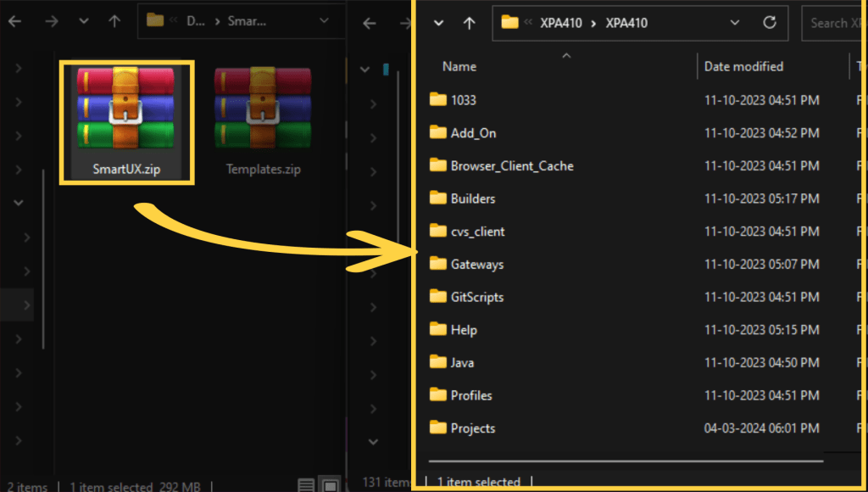
Task: Click the folder icon next to GitScripts
Action: (x=437, y=297)
